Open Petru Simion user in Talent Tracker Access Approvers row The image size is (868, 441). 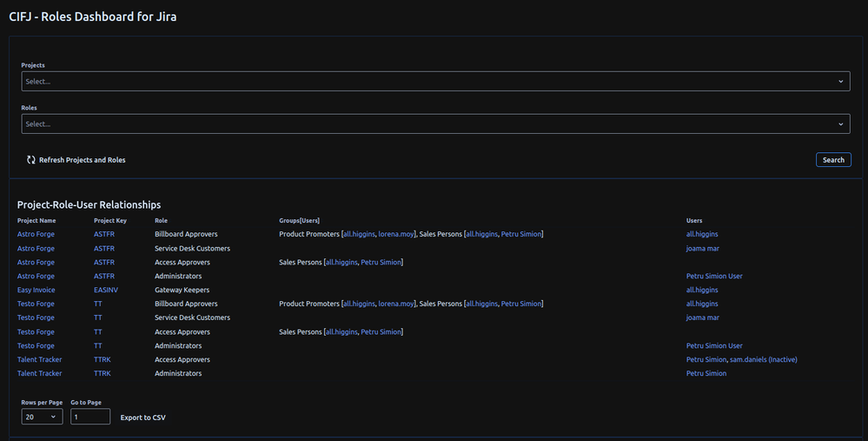coord(706,359)
